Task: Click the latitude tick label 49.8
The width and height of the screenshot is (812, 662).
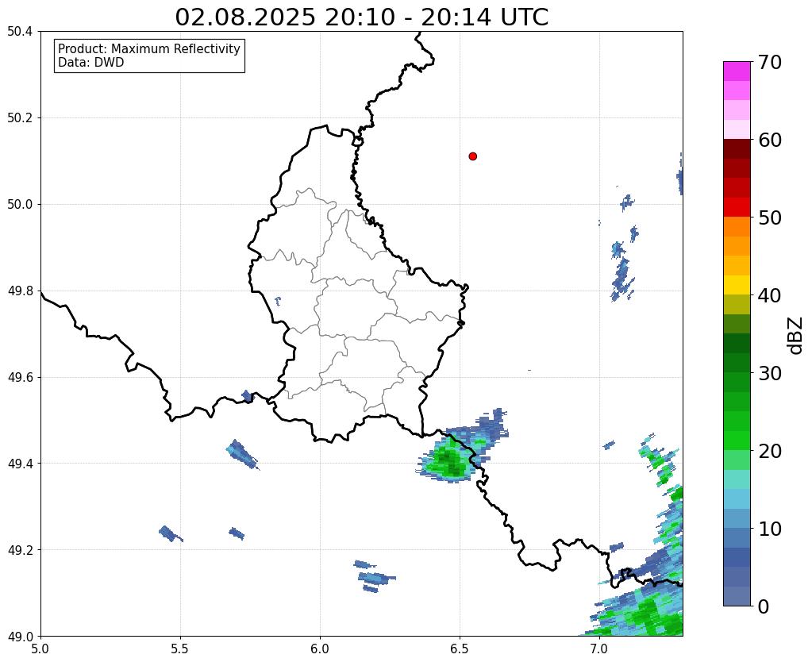Action: [x=20, y=291]
